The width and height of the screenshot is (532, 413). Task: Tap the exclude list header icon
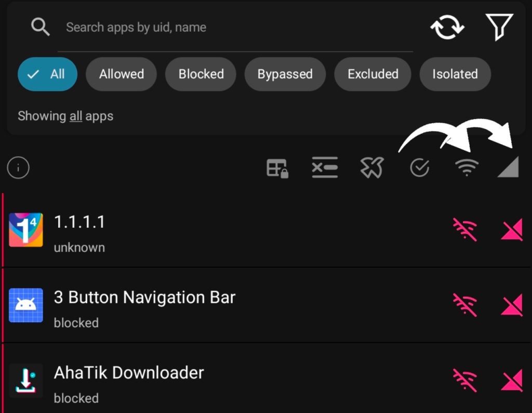pyautogui.click(x=325, y=167)
